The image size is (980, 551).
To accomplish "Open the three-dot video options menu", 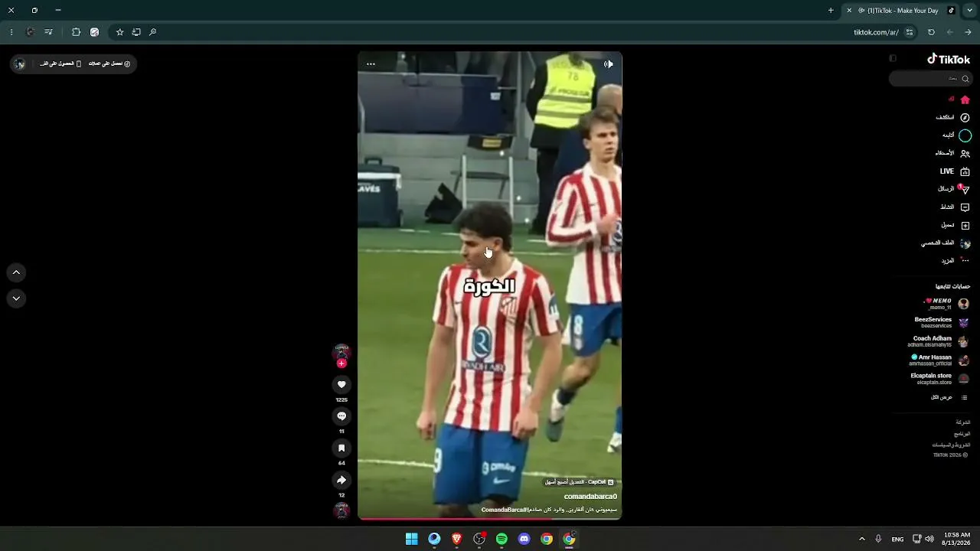I will coord(371,64).
